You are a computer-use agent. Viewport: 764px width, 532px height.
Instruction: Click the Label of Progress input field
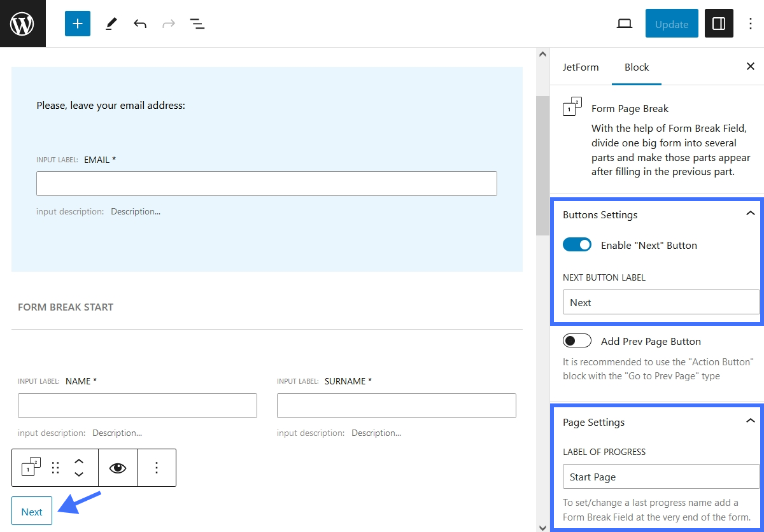pos(660,477)
